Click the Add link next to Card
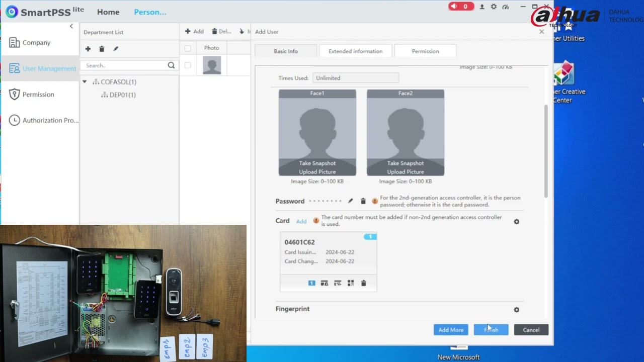The width and height of the screenshot is (644, 362). point(301,221)
